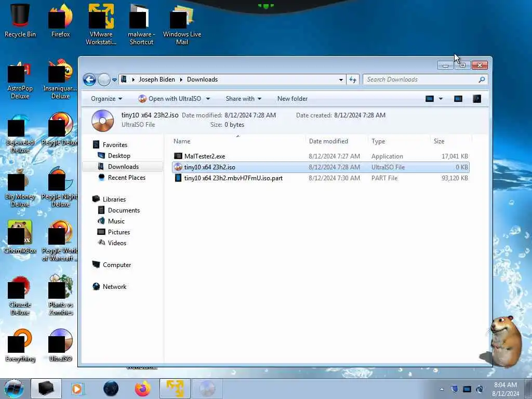Open view options dropdown arrow
The image size is (532, 399).
pyautogui.click(x=441, y=99)
